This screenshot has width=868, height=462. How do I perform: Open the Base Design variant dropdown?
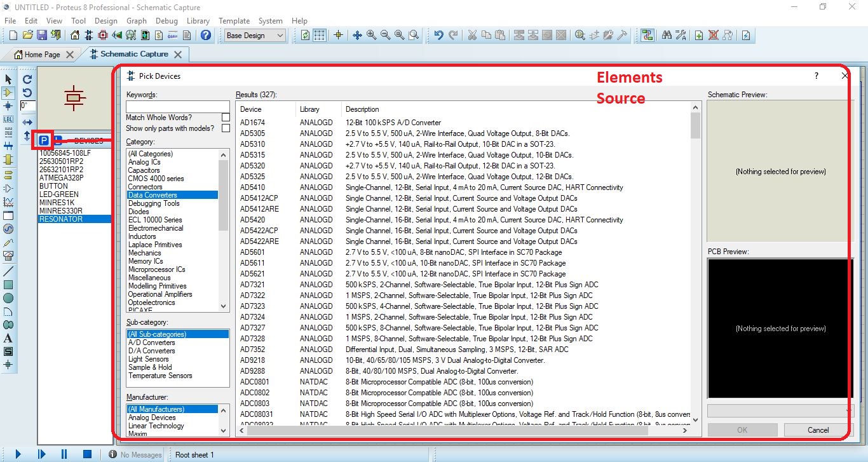[x=255, y=36]
